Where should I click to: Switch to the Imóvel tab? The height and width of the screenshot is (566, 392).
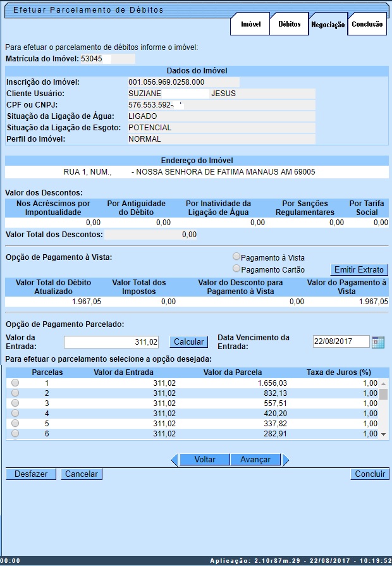[251, 24]
